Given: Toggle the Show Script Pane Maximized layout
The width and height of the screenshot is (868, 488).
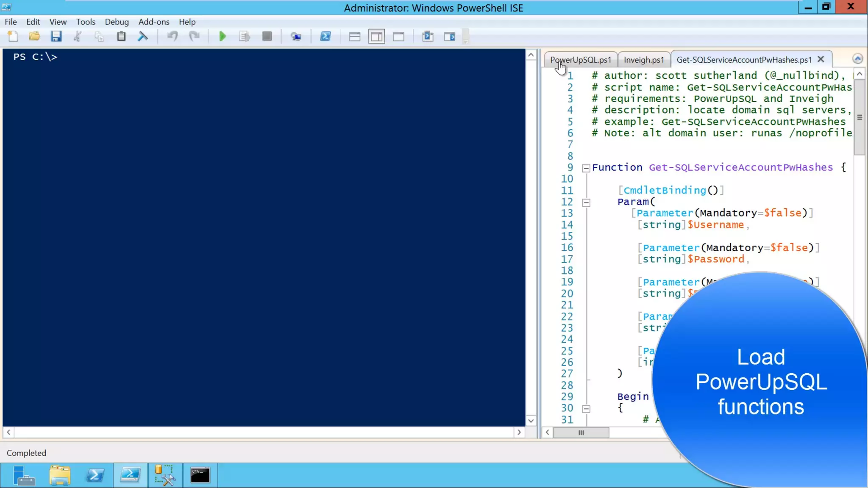Looking at the screenshot, I should tap(398, 36).
